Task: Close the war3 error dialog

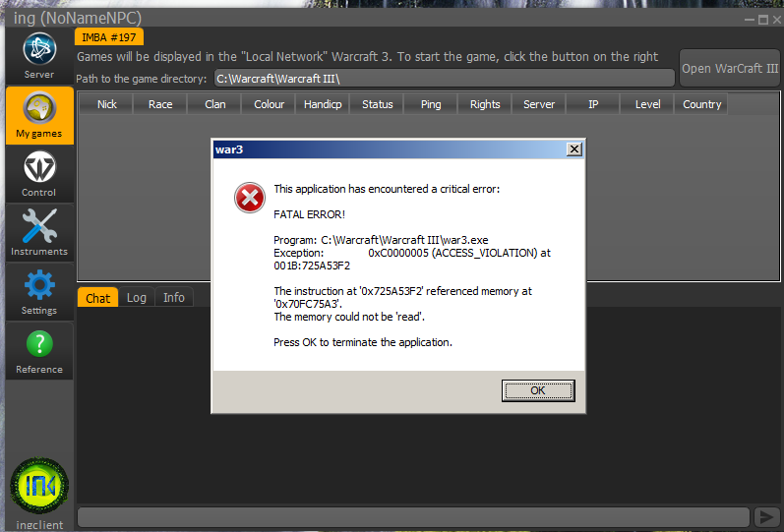Action: click(x=574, y=148)
